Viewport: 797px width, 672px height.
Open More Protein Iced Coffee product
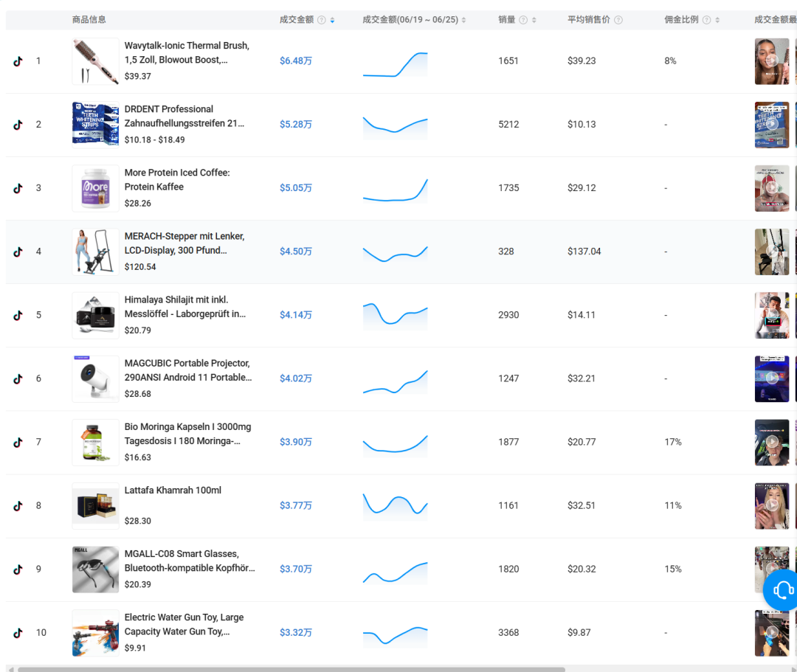(177, 180)
